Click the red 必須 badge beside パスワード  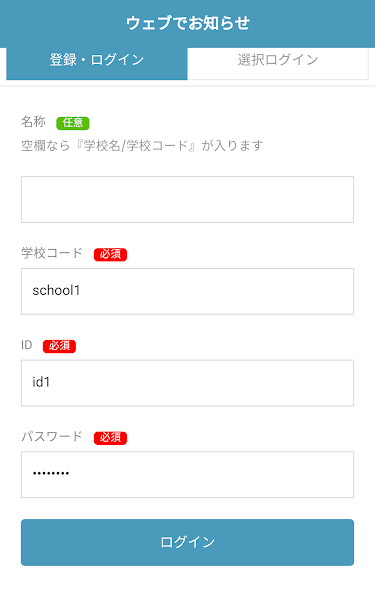click(x=110, y=438)
